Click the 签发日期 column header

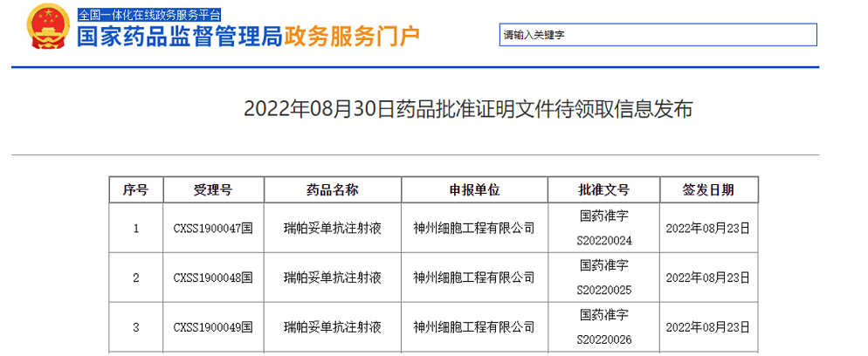point(708,190)
